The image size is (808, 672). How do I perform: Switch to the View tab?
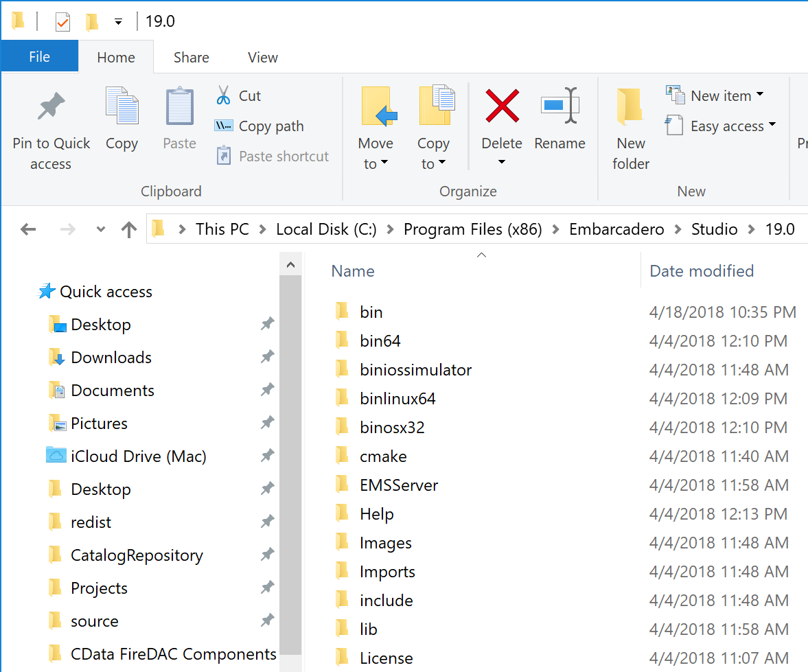coord(262,57)
